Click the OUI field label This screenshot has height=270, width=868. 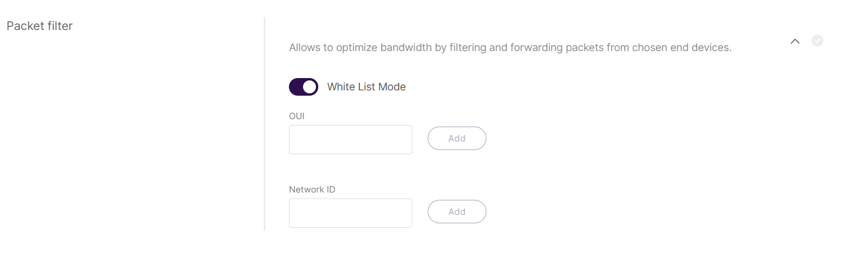[297, 116]
